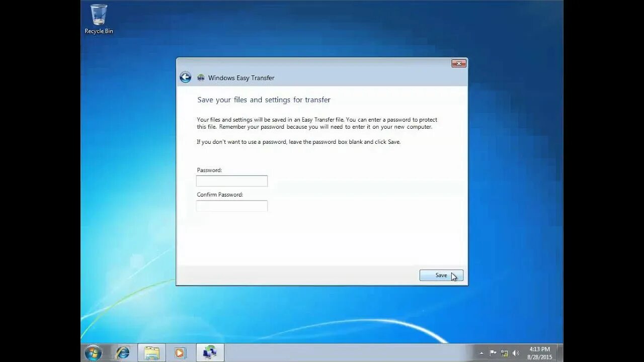Image resolution: width=644 pixels, height=362 pixels.
Task: Click the Windows Easy Transfer title icon
Action: 201,78
